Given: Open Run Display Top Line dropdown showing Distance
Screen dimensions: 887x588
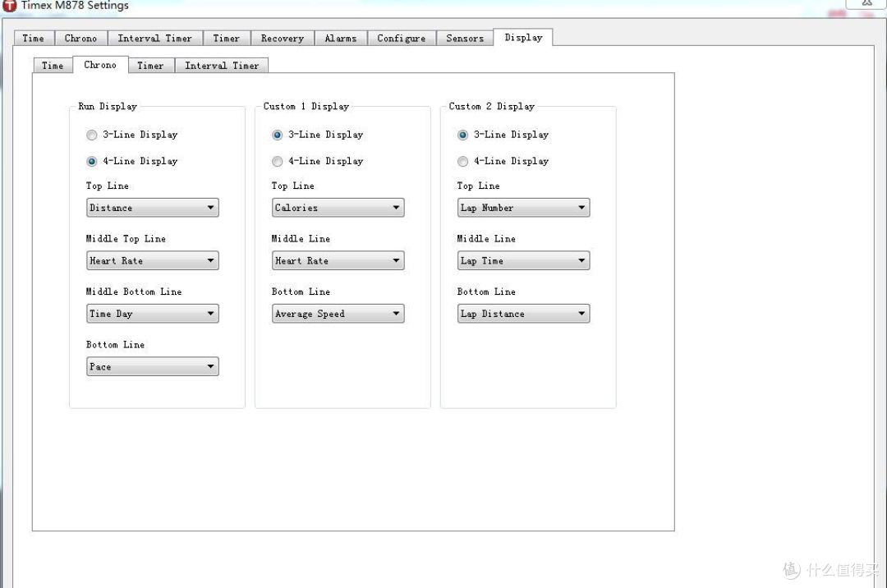Looking at the screenshot, I should (x=153, y=208).
